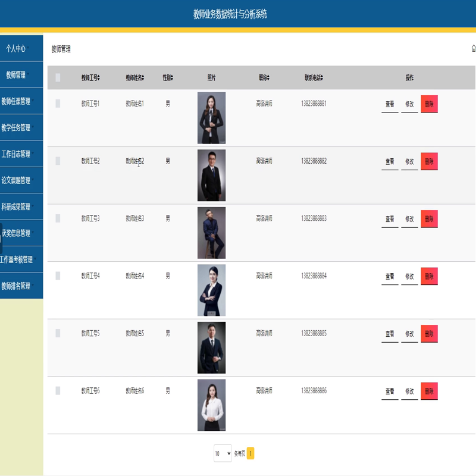Image resolution: width=476 pixels, height=476 pixels.
Task: Open photo thumbnail of 教师工号3
Action: (x=212, y=233)
